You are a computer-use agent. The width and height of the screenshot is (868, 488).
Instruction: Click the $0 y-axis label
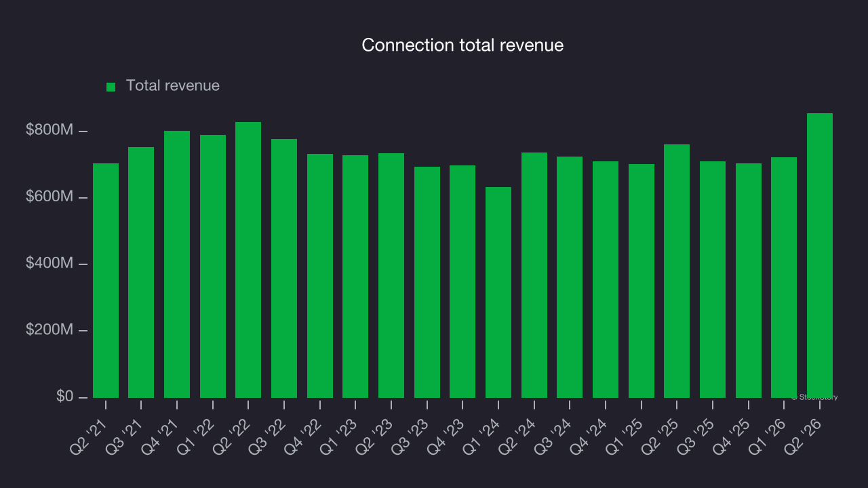65,396
